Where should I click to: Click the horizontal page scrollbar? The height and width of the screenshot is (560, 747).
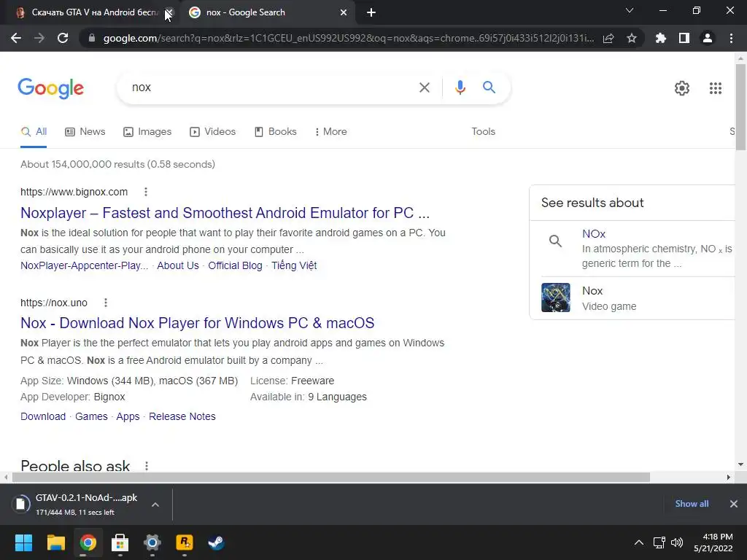331,477
